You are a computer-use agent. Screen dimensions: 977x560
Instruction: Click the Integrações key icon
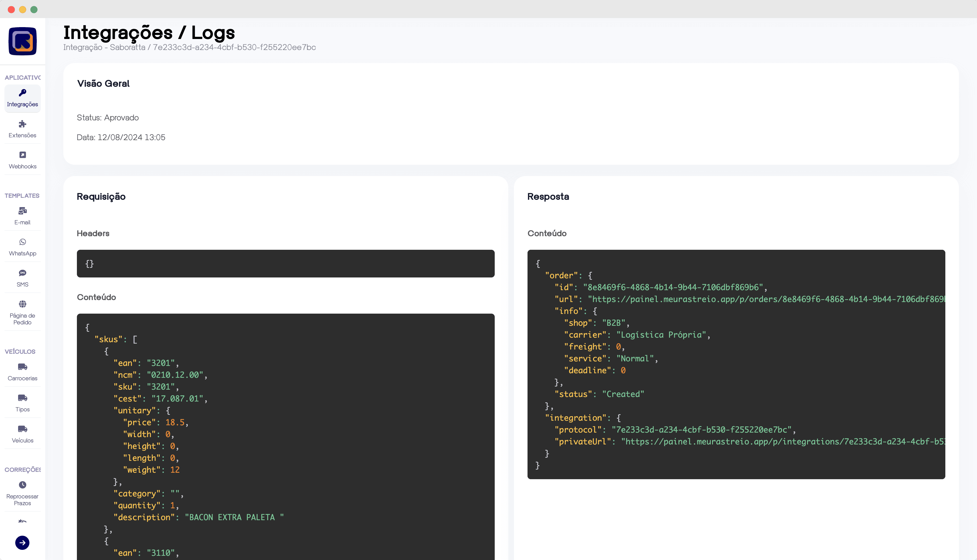(x=22, y=93)
